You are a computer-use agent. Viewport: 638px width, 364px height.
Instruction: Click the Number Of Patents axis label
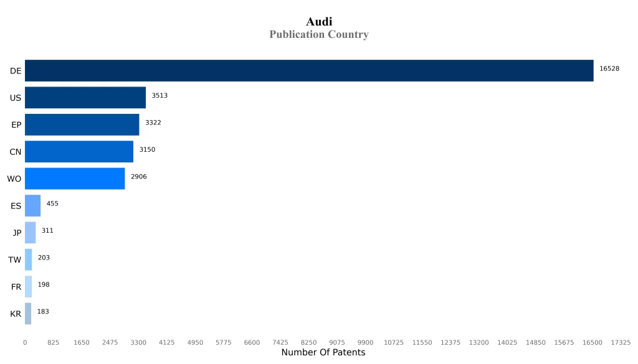click(x=323, y=353)
